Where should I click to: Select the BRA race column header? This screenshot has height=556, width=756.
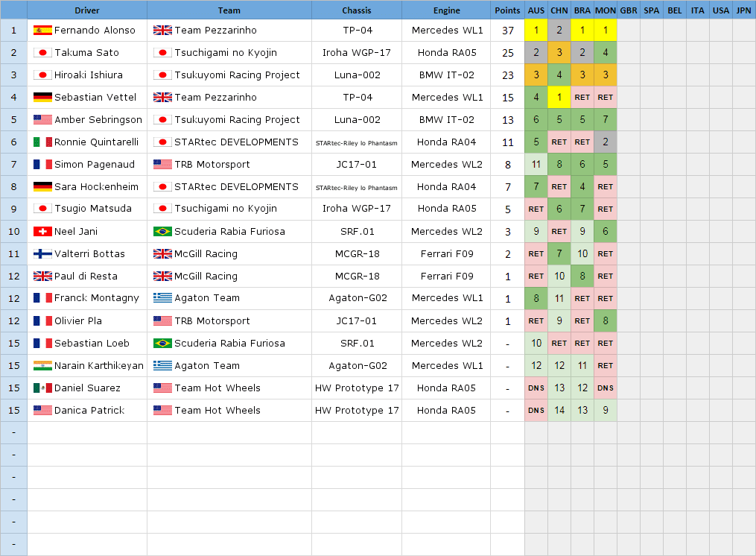[x=582, y=10]
